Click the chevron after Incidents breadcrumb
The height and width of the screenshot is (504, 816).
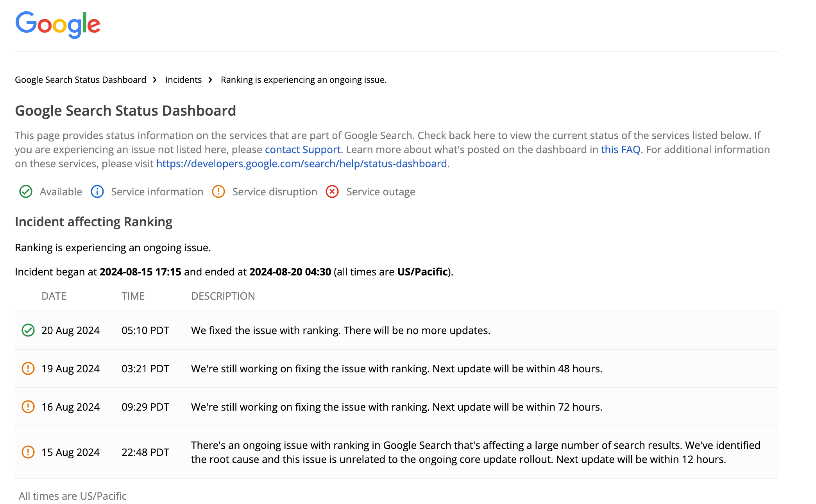click(x=210, y=79)
